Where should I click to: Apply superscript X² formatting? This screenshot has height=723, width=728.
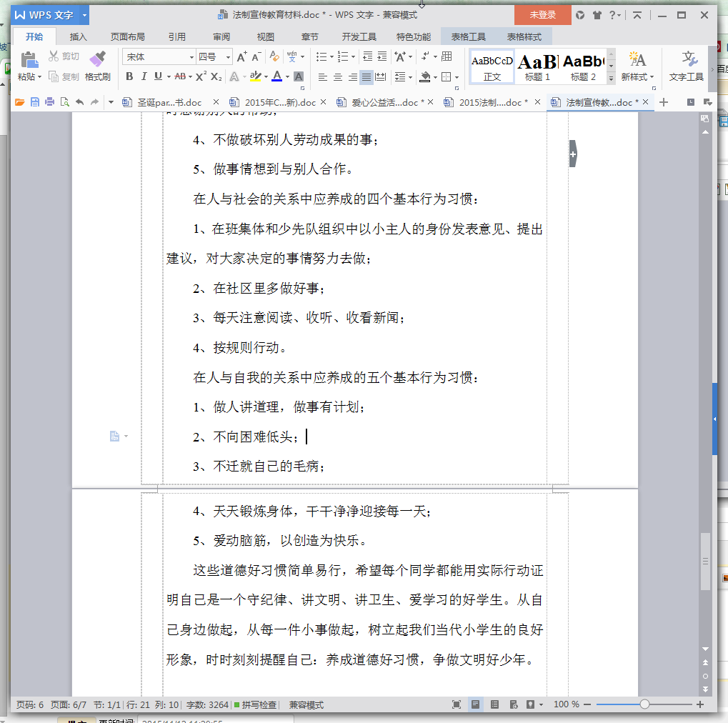click(201, 76)
